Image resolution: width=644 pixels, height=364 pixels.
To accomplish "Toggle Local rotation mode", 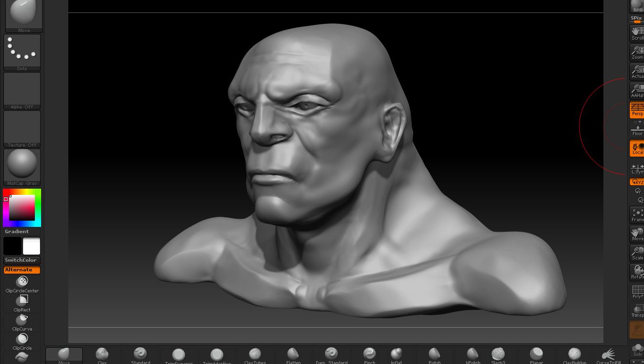I will click(637, 148).
